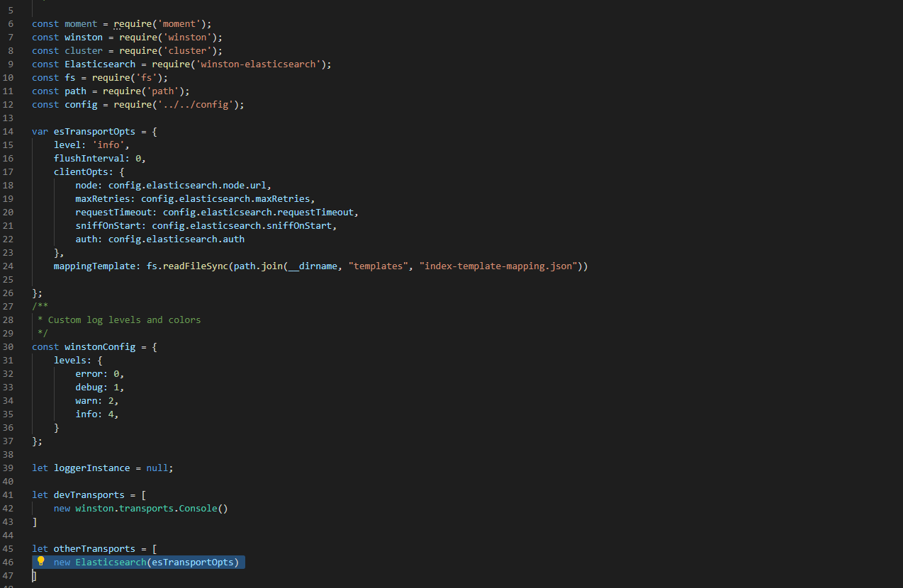Viewport: 903px width, 588px height.
Task: Click the index-template-mapping.json string
Action: pos(496,266)
